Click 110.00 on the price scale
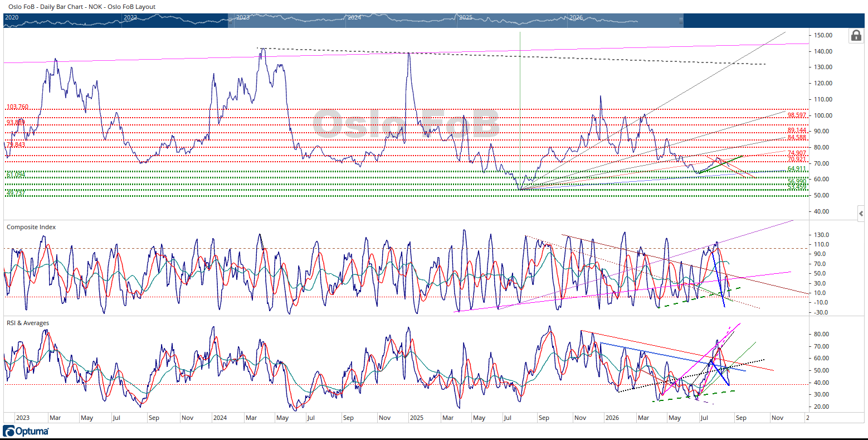 [x=823, y=99]
